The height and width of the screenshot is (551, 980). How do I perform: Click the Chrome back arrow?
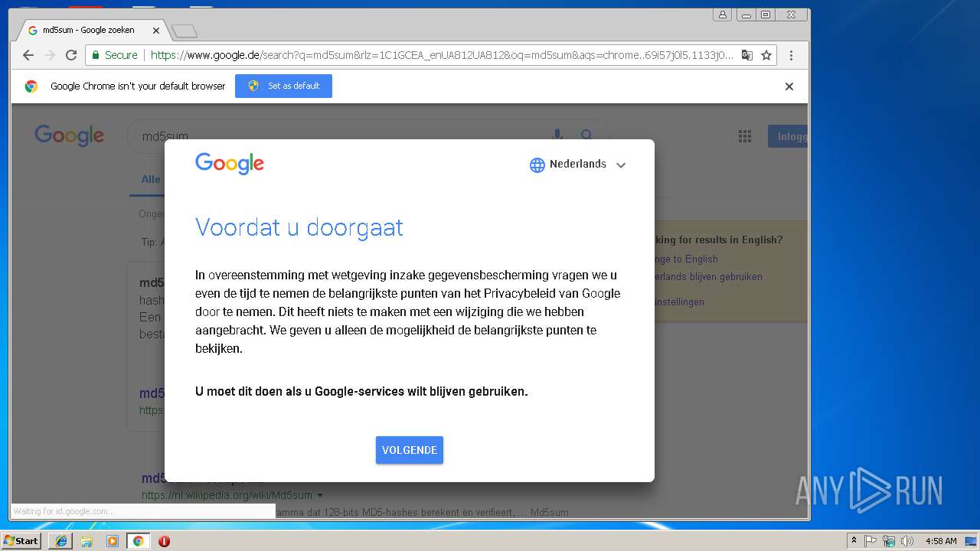click(x=28, y=55)
